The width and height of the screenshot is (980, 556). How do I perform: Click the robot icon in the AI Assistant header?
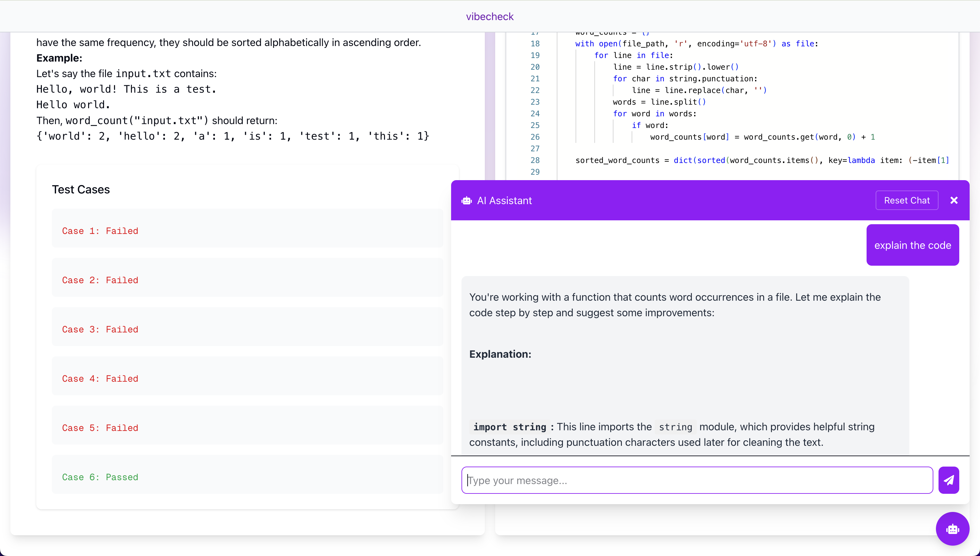point(466,201)
